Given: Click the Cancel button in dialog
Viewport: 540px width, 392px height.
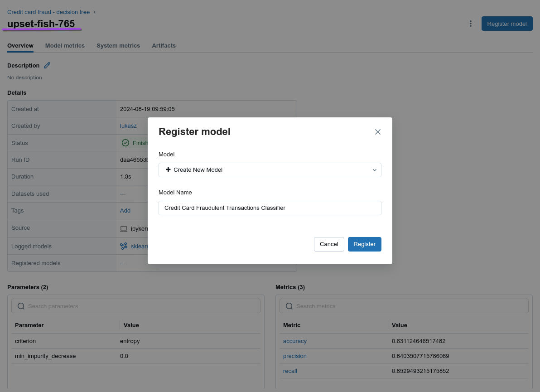Looking at the screenshot, I should (329, 244).
